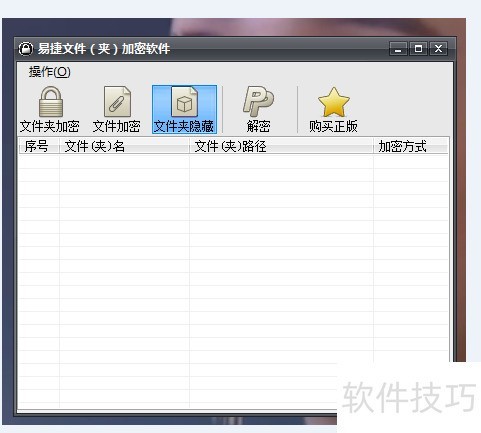Click the gold star buy icon
This screenshot has height=433, width=481.
tap(334, 102)
